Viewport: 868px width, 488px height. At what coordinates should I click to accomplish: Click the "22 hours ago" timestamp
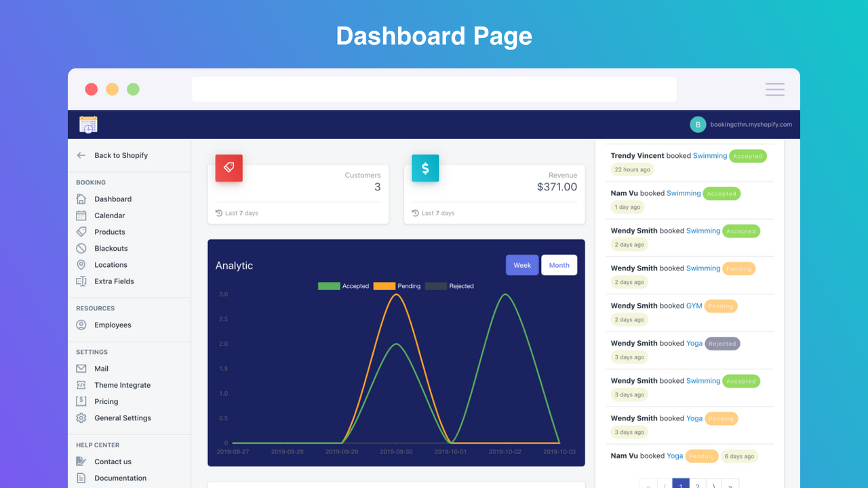click(x=631, y=169)
